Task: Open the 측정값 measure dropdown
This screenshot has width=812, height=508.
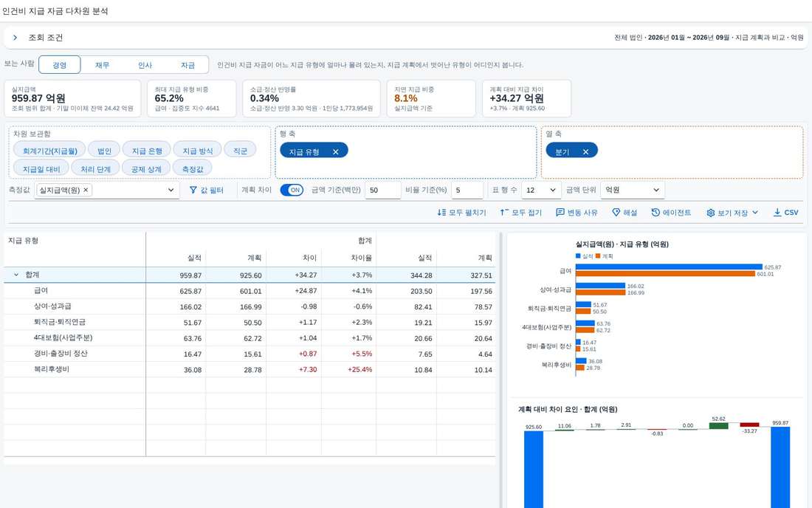Action: coord(171,190)
